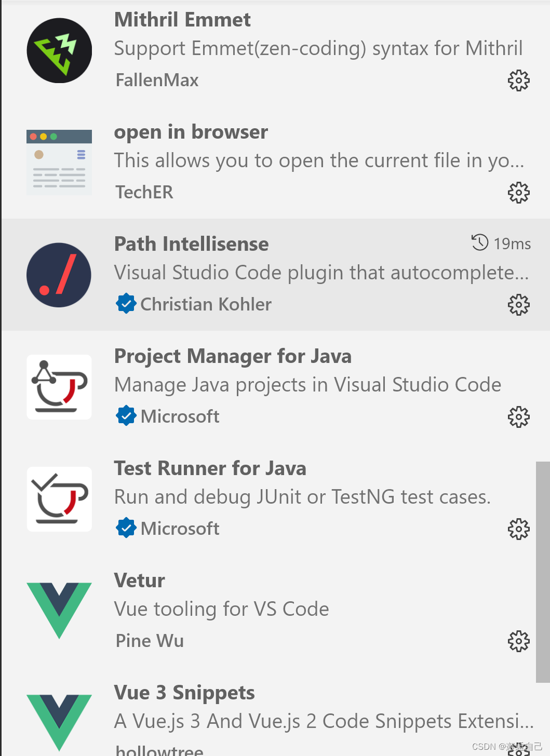Click the Vue 3 Snippets extension title
550x756 pixels.
point(184,693)
